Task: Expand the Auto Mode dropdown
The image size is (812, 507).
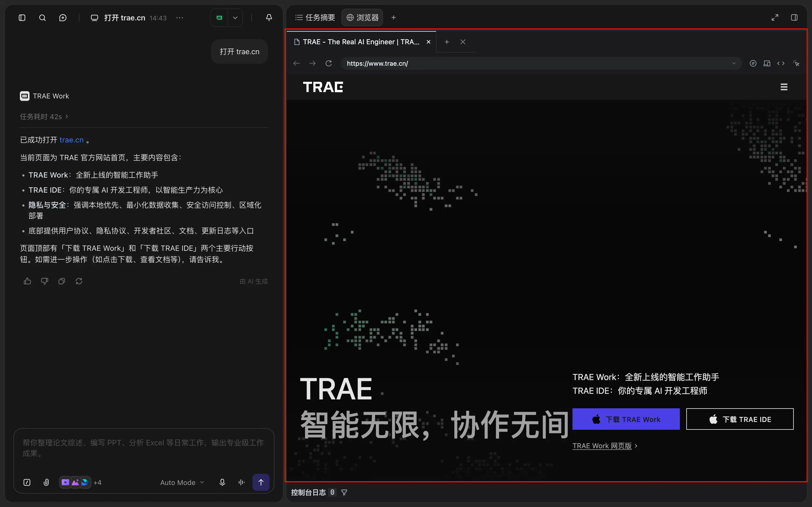Action: [x=182, y=482]
